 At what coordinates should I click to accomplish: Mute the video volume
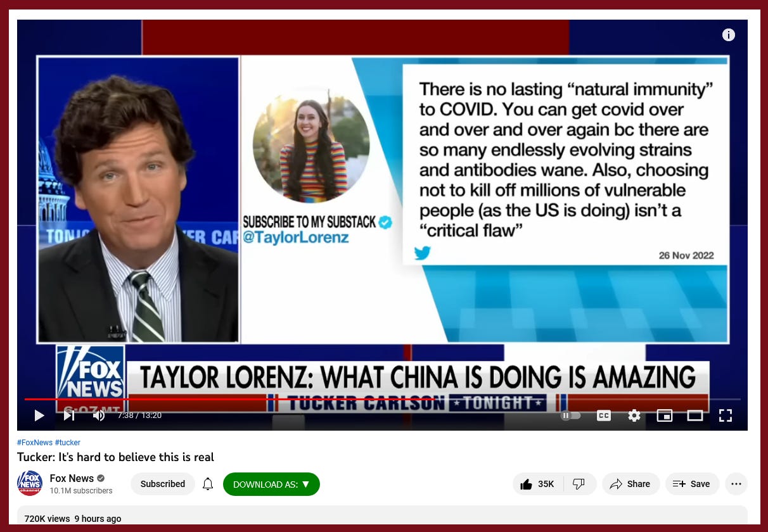pos(99,415)
